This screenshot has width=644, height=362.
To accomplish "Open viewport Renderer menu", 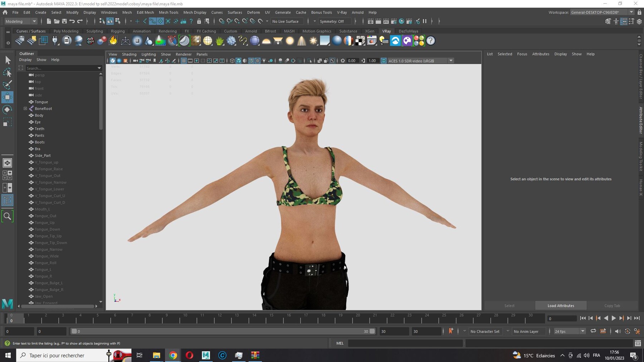I will [x=184, y=54].
